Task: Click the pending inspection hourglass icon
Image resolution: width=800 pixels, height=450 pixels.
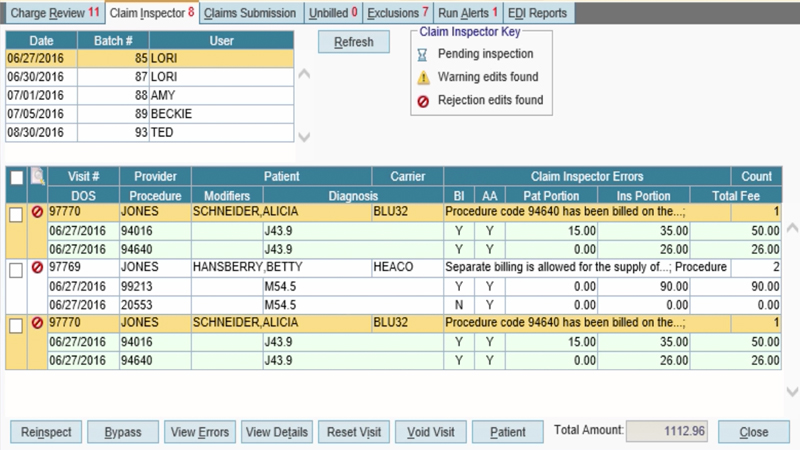Action: coord(422,54)
